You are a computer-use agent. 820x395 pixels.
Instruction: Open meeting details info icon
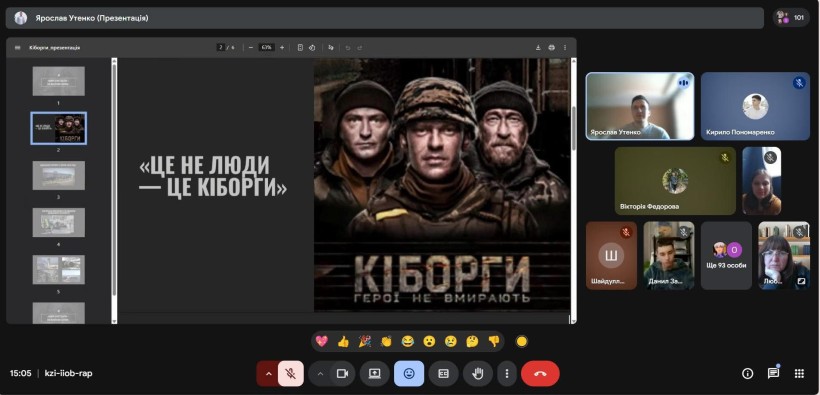(748, 374)
